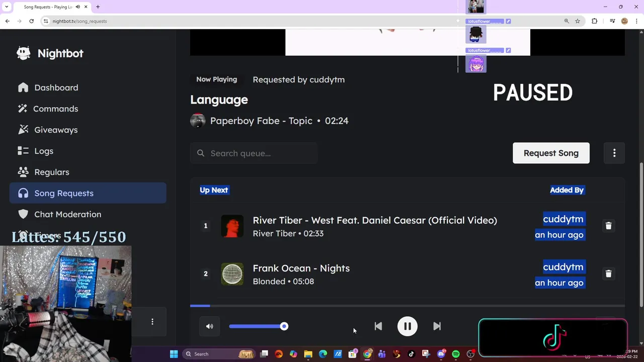Viewport: 644px width, 362px height.
Task: Bookmark this page with the star icon
Action: point(578,21)
